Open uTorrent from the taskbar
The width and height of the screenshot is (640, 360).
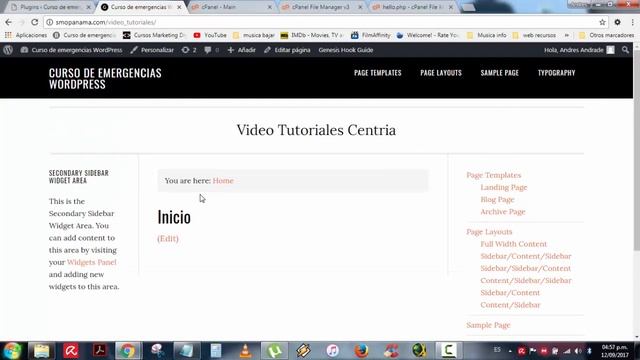[274, 351]
